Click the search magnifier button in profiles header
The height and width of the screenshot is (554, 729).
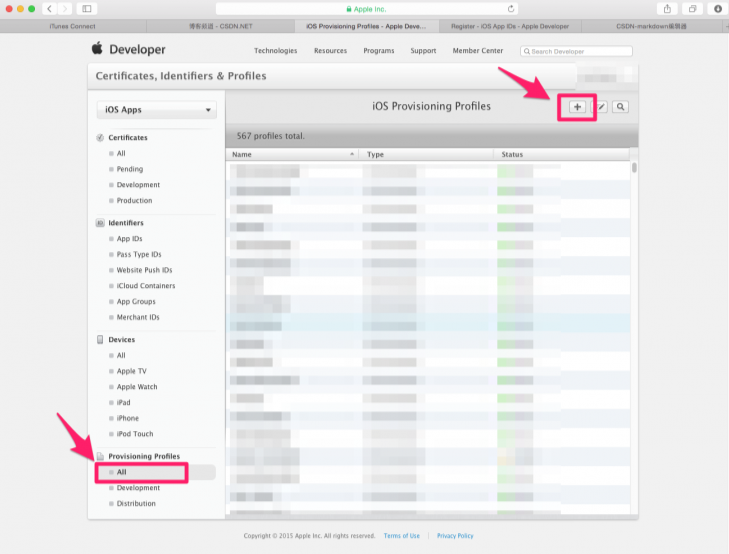(620, 107)
